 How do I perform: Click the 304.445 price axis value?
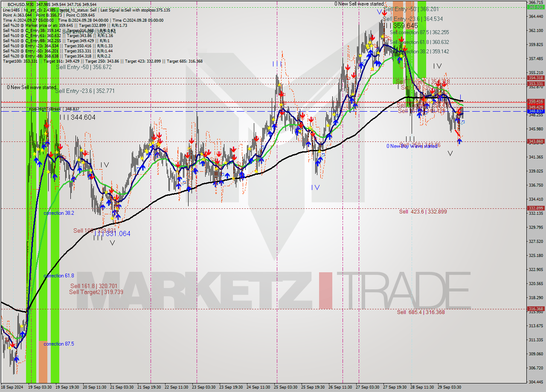point(536,382)
